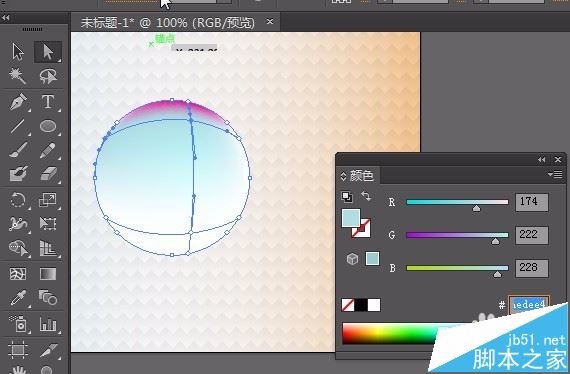The width and height of the screenshot is (570, 374).
Task: Choose the white swatch
Action: (374, 305)
